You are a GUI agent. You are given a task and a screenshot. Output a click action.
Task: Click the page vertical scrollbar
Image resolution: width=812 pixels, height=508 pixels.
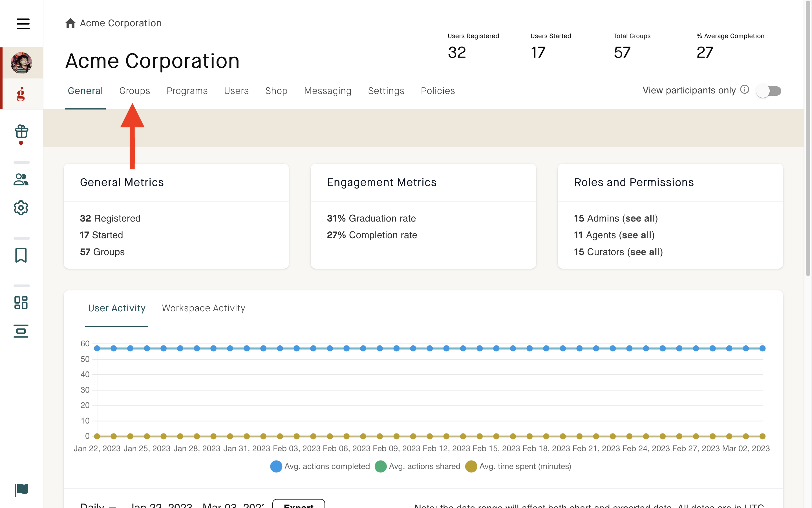(x=808, y=138)
